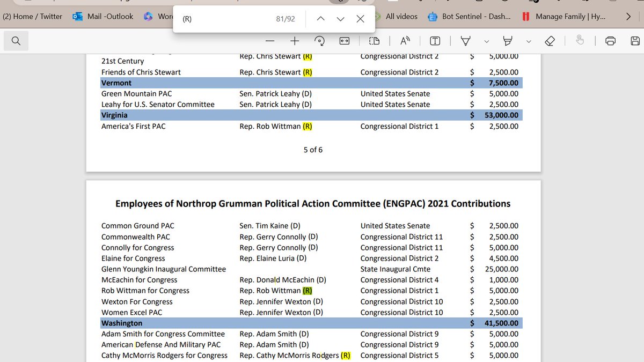Click 'Glenn Youngkin Inaugural Committee'

coord(164,269)
